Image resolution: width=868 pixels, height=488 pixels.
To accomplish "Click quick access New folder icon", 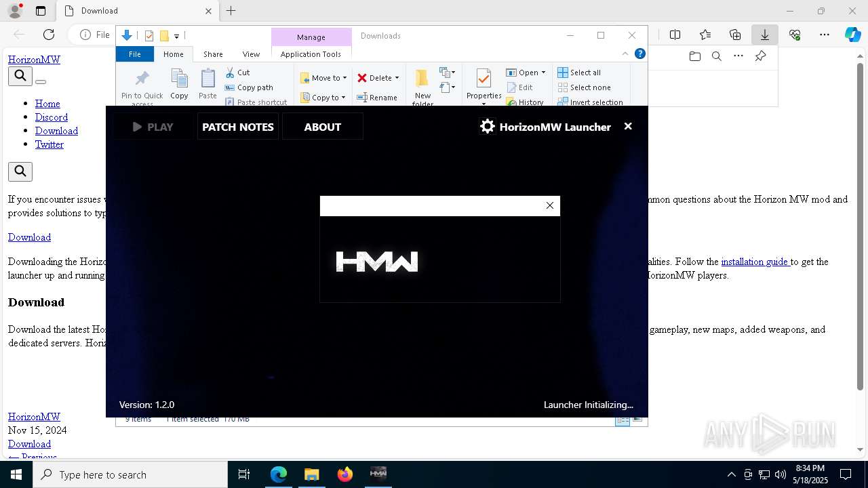I will (x=164, y=36).
